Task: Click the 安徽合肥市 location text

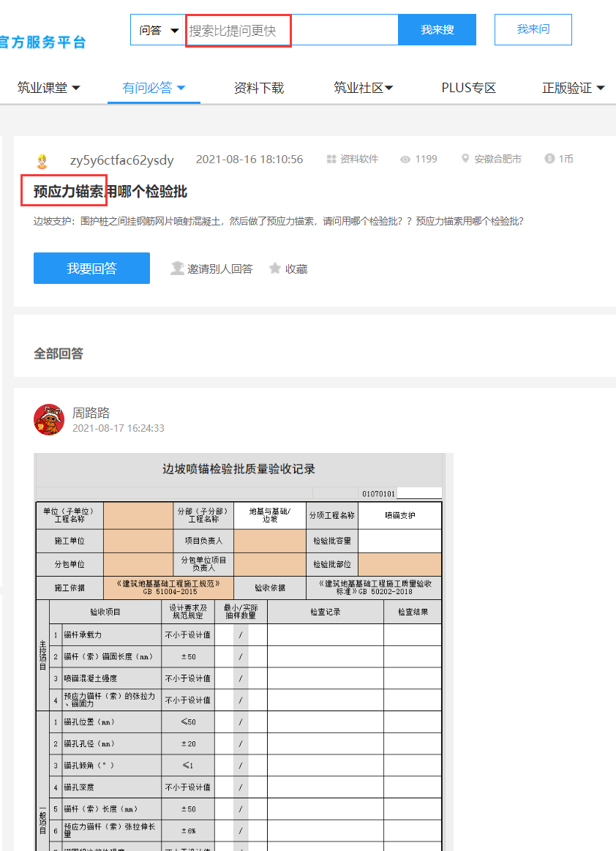Action: (497, 159)
